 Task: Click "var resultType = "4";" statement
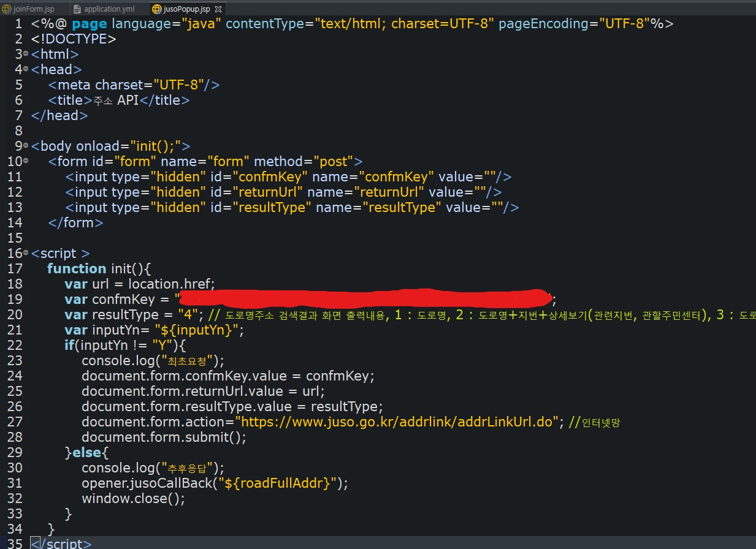pyautogui.click(x=134, y=314)
